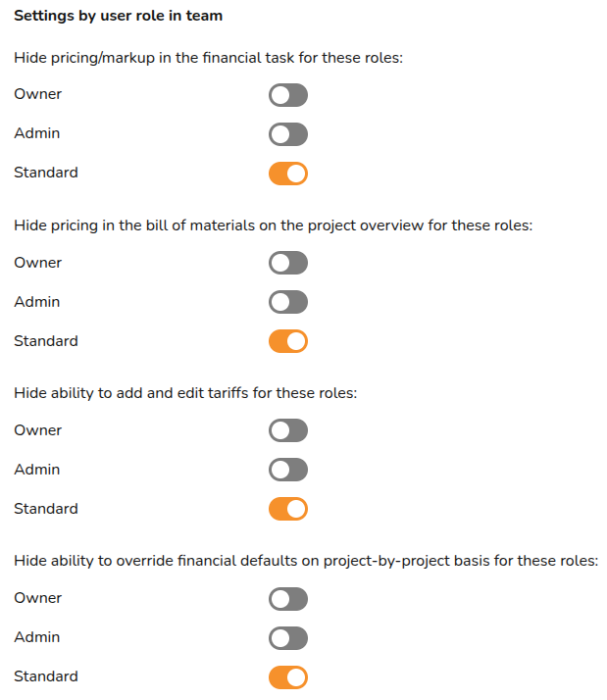Viewport: 607px width, 700px height.
Task: Turn on Admin toggle for bill of materials pricing
Action: point(288,302)
